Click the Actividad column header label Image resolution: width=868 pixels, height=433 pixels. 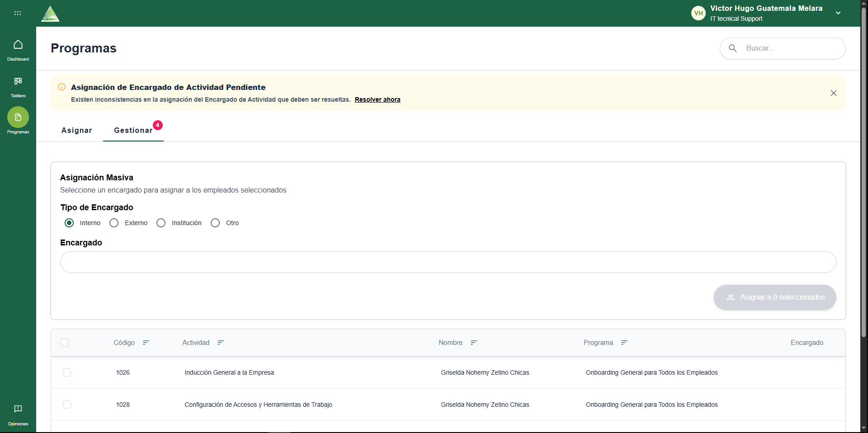pyautogui.click(x=196, y=343)
